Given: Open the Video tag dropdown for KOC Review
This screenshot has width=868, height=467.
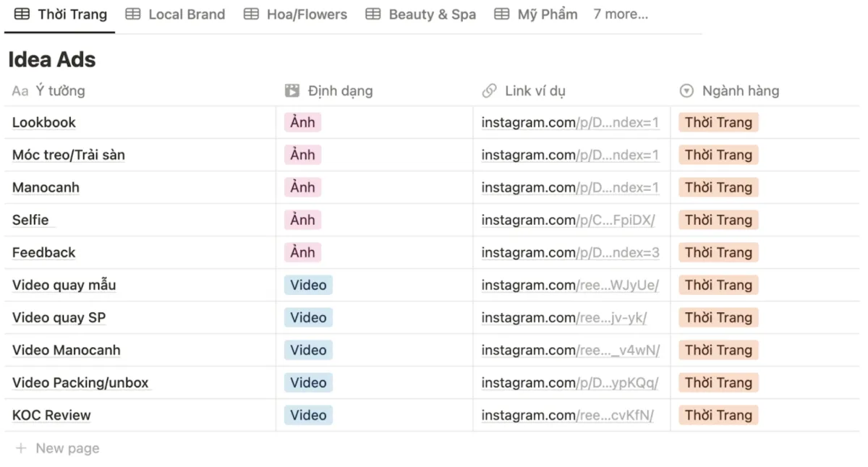Looking at the screenshot, I should [x=308, y=415].
